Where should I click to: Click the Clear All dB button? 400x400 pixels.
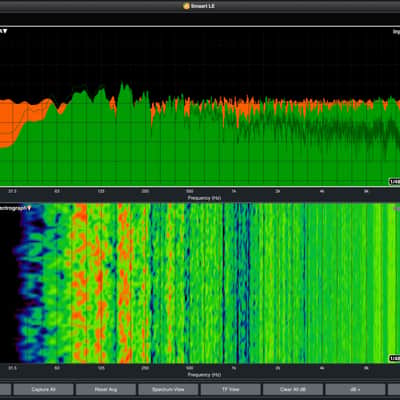(x=293, y=389)
